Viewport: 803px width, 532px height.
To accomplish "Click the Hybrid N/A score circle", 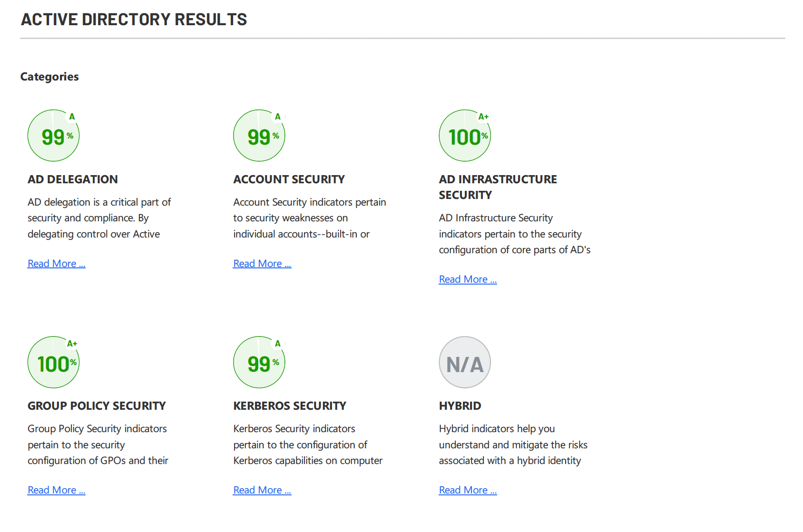I will point(465,363).
